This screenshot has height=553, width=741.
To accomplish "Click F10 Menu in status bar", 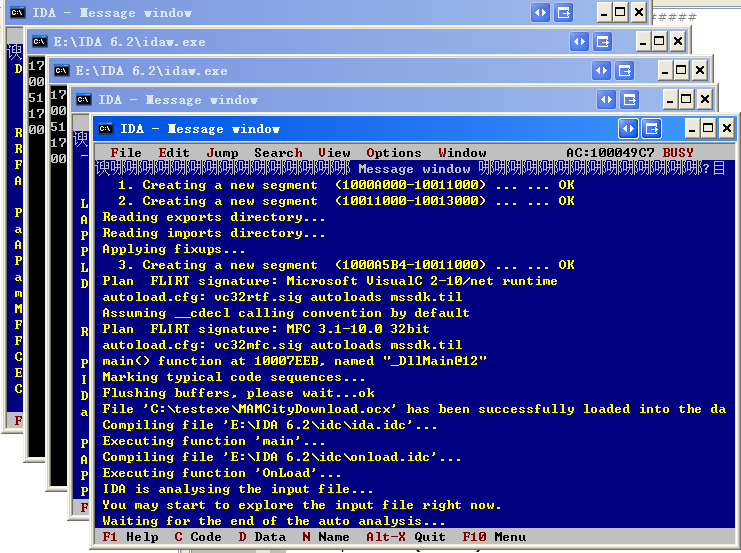I will point(494,537).
